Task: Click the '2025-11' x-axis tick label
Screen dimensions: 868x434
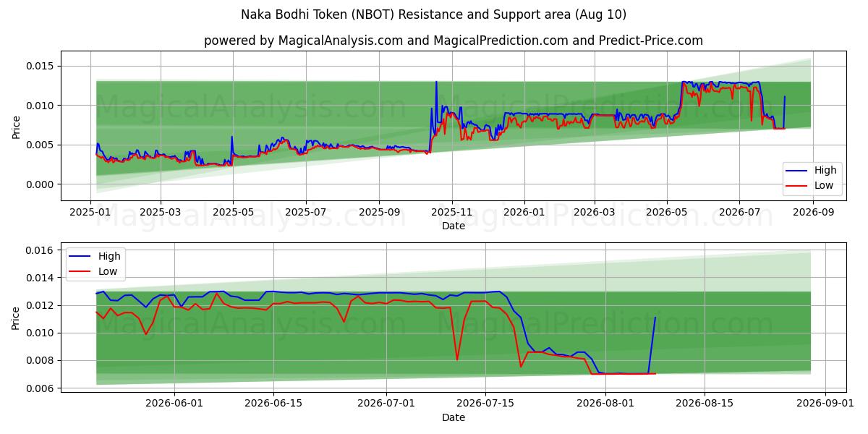Action: click(451, 213)
